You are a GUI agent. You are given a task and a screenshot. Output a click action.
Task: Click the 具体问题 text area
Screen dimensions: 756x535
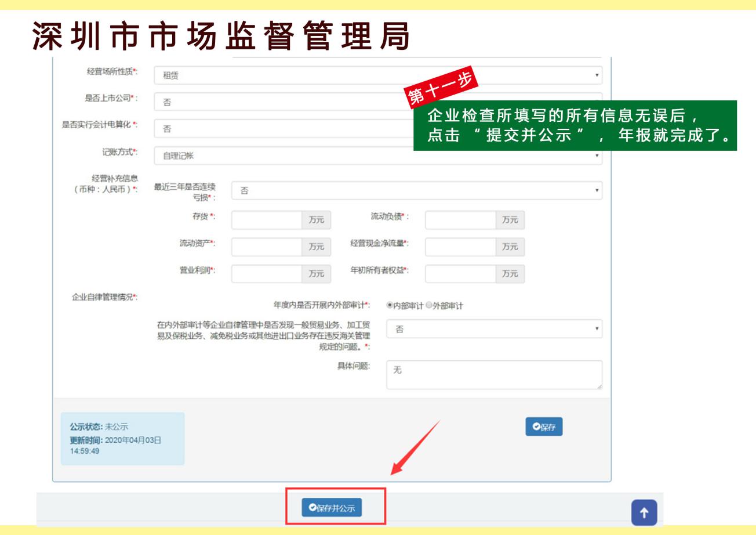click(x=495, y=375)
